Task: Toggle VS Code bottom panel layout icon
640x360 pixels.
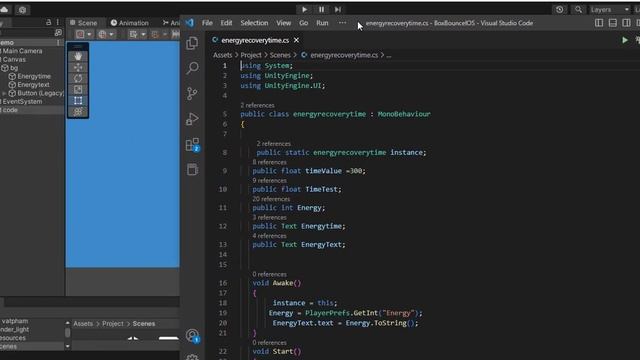Action: point(613,23)
